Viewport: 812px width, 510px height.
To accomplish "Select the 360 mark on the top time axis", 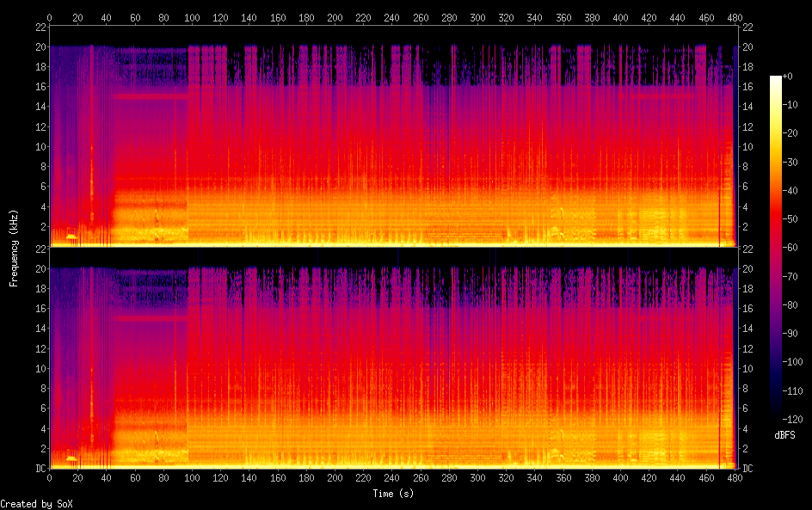I will pyautogui.click(x=563, y=16).
